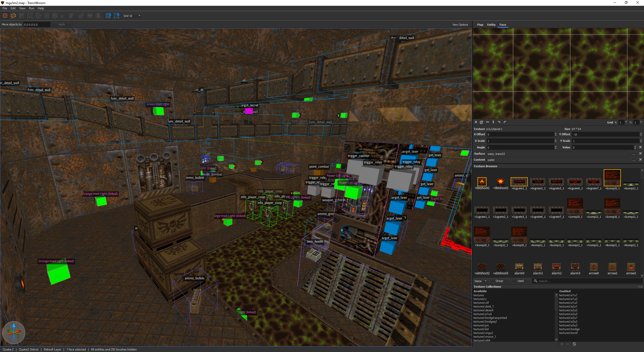Click the add texture collection plus icon
644x352 pixels.
(x=561, y=344)
